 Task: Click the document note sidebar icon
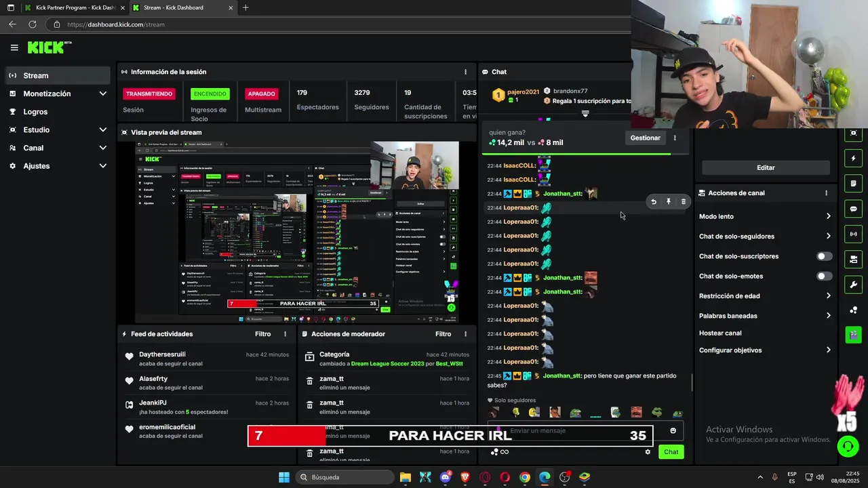853,184
